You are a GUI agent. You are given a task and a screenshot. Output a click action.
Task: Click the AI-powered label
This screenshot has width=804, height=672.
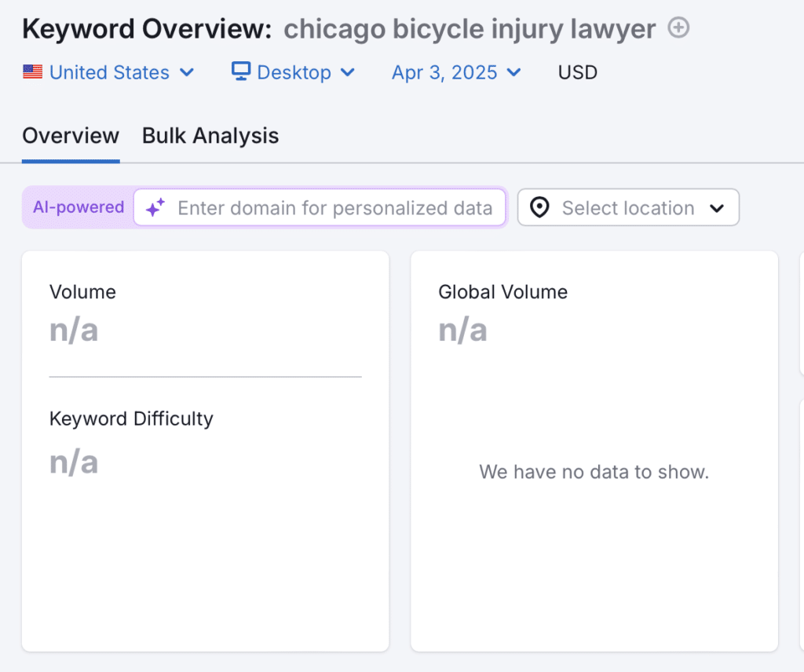(79, 207)
